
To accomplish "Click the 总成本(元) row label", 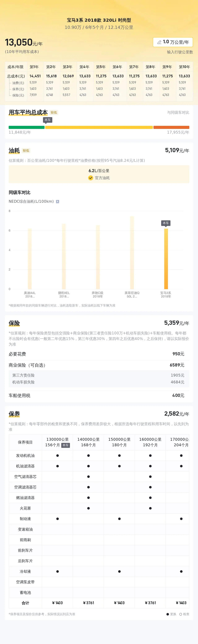I will pos(16,76).
